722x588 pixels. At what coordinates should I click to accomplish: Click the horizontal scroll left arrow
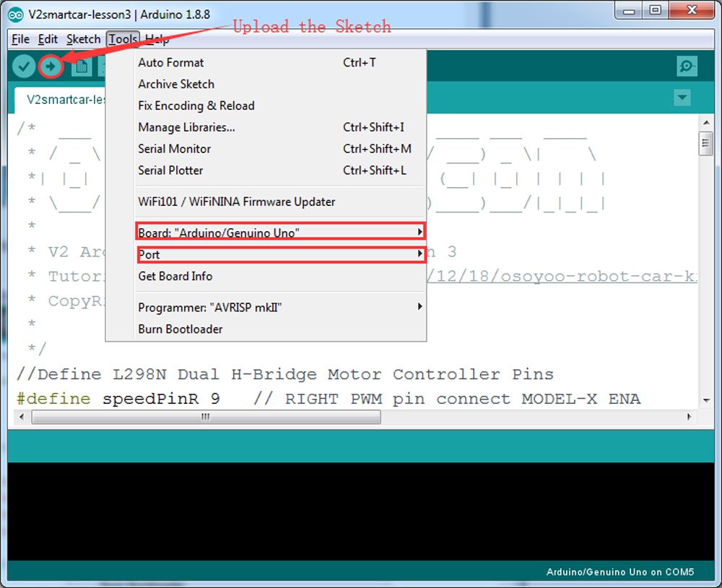point(22,417)
